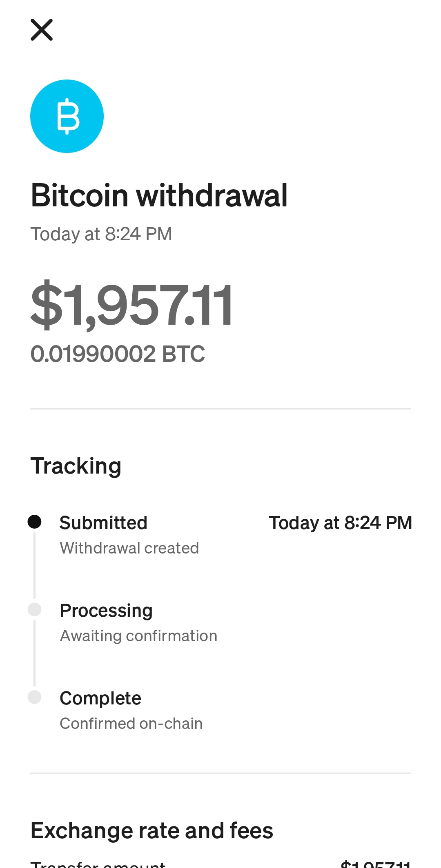This screenshot has height=868, width=441.
Task: Select the Bitcoin withdrawal title
Action: [x=159, y=195]
